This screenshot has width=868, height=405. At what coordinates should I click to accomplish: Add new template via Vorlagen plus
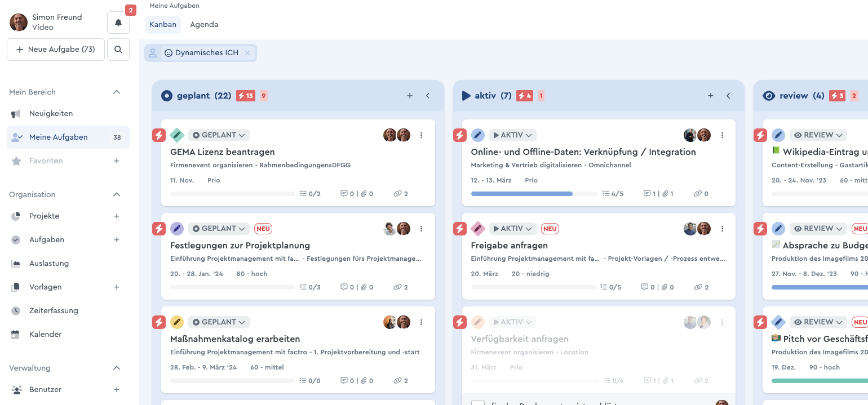coord(117,287)
